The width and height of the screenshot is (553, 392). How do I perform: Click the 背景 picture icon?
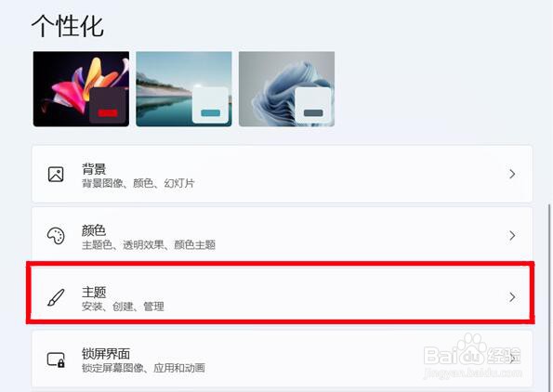click(56, 174)
